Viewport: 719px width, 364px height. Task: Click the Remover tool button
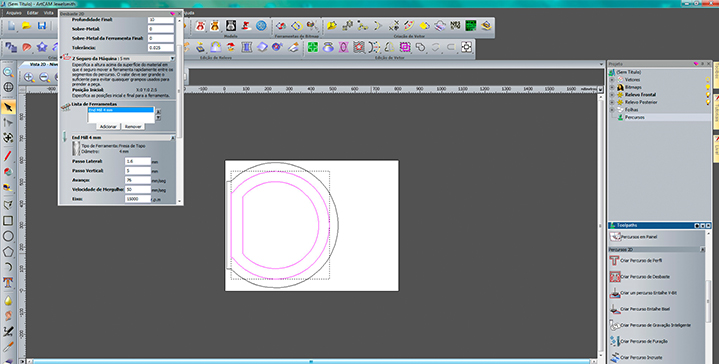click(x=133, y=127)
